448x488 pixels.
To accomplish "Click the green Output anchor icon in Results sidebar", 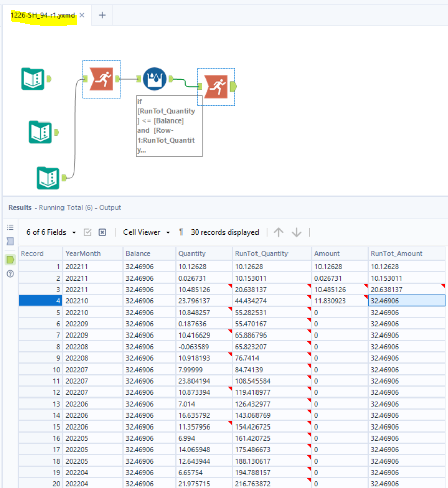I will (10, 259).
